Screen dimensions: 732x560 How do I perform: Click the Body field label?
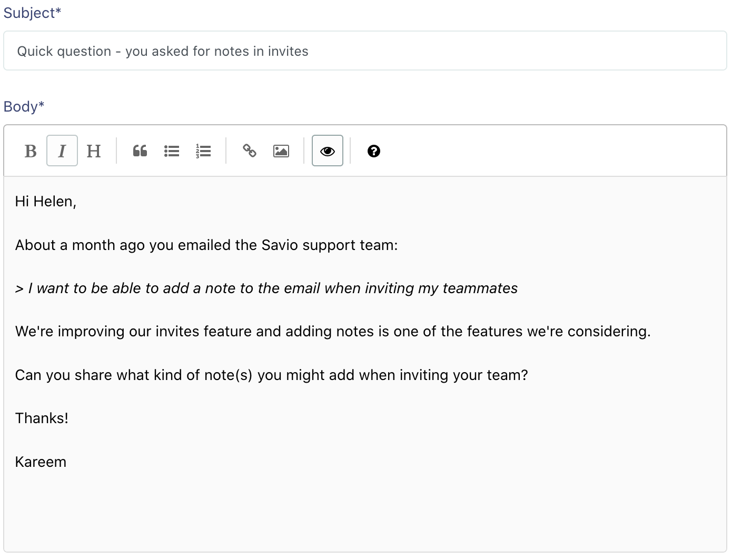(x=24, y=107)
